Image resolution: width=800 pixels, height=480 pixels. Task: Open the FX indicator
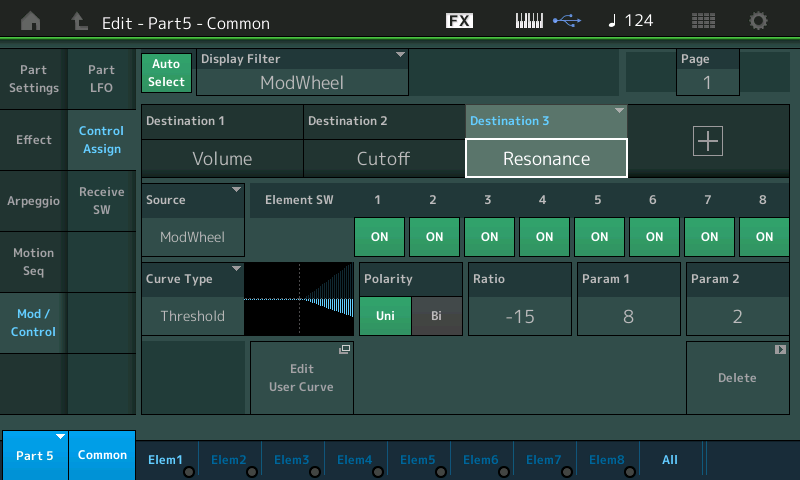(x=460, y=21)
